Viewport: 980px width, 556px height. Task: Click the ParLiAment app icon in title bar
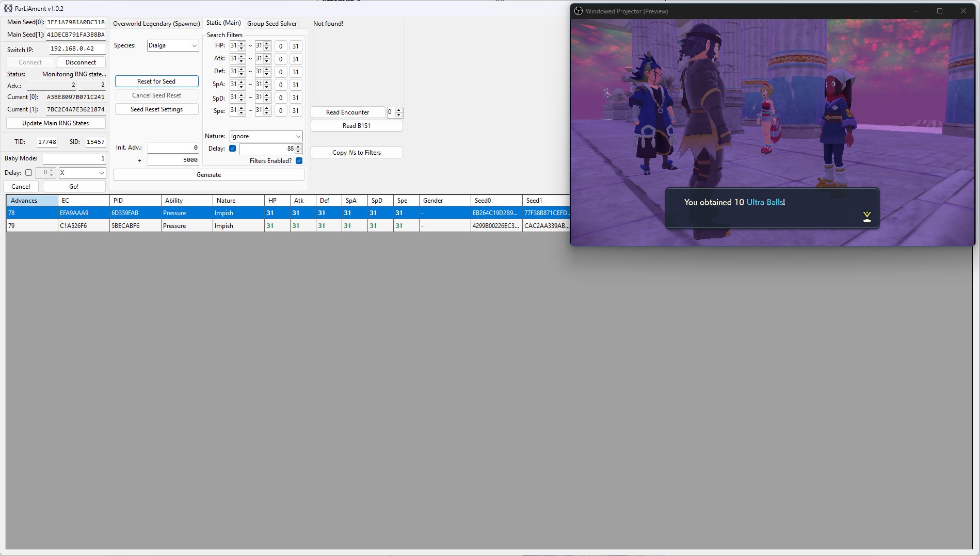tap(8, 8)
